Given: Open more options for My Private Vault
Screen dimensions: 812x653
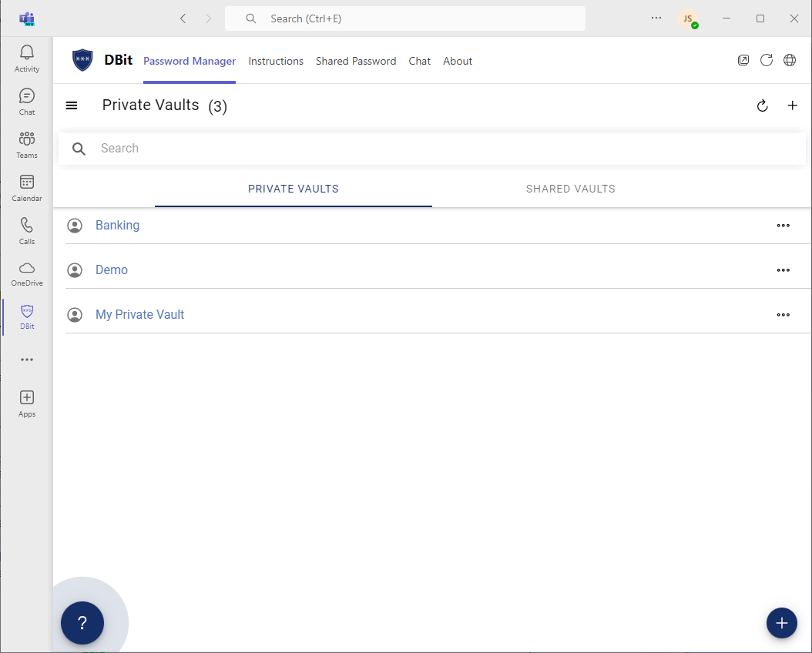Looking at the screenshot, I should [x=783, y=315].
